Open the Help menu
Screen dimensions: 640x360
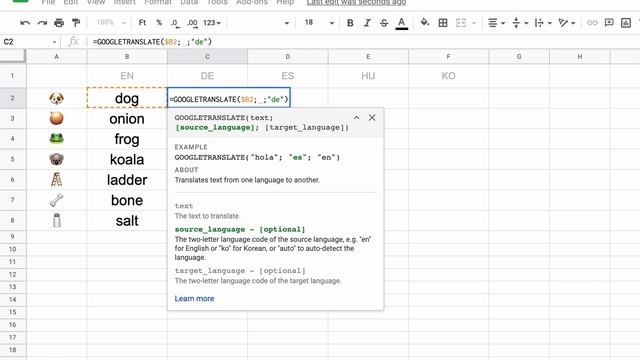pyautogui.click(x=285, y=2)
